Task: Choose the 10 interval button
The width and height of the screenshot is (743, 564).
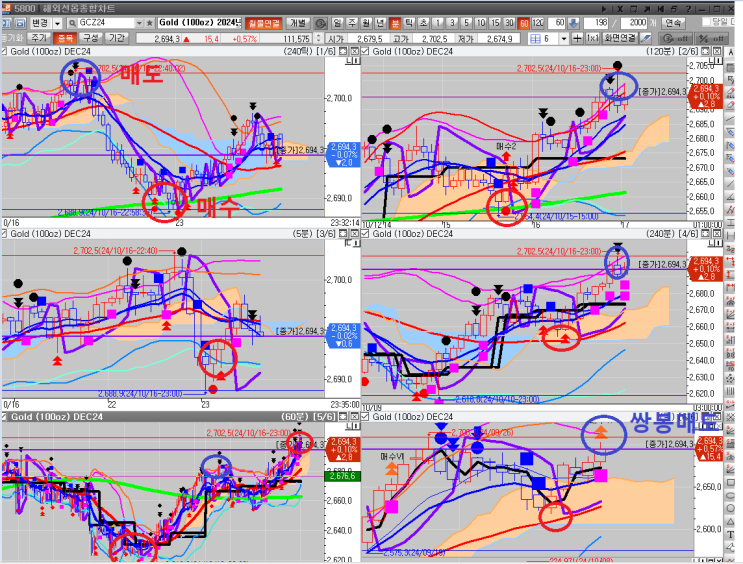Action: pos(481,23)
